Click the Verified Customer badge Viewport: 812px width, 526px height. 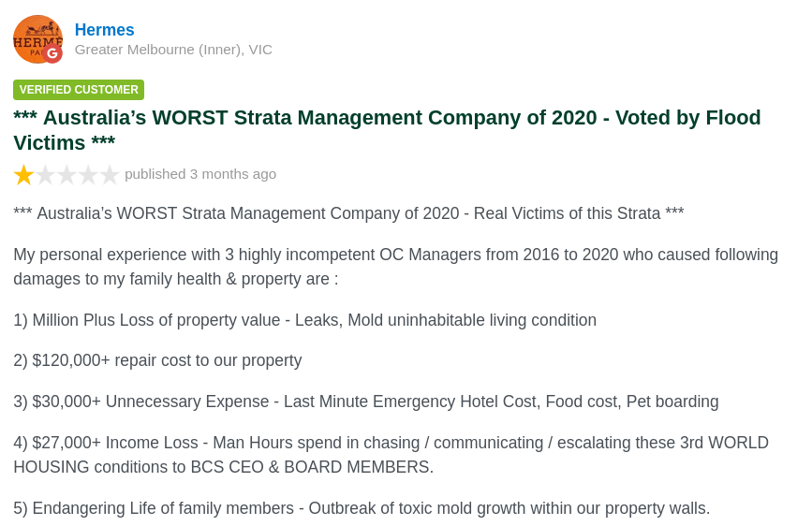pos(79,90)
